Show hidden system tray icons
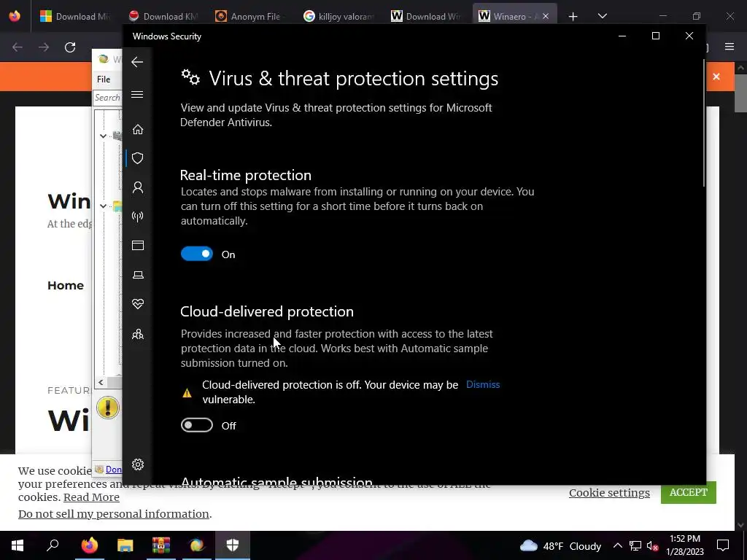747x560 pixels. (x=617, y=545)
